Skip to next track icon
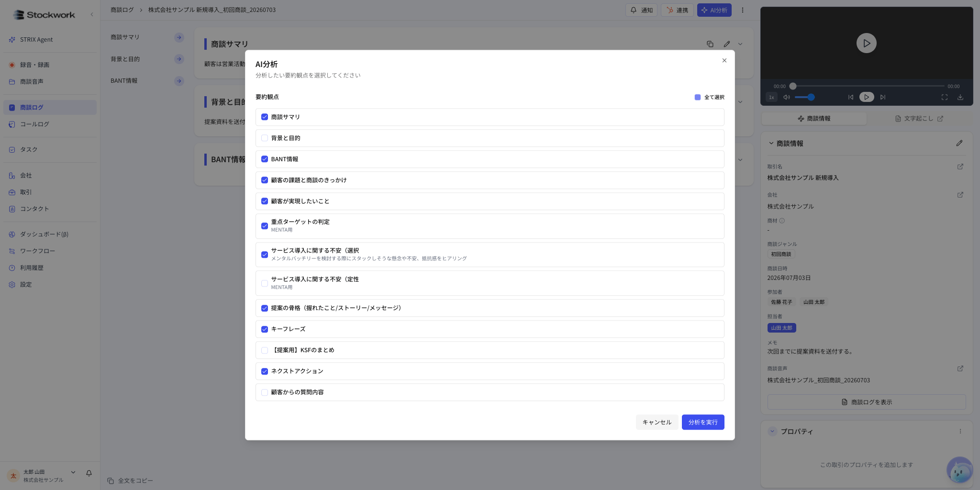This screenshot has width=980, height=490. click(x=883, y=97)
